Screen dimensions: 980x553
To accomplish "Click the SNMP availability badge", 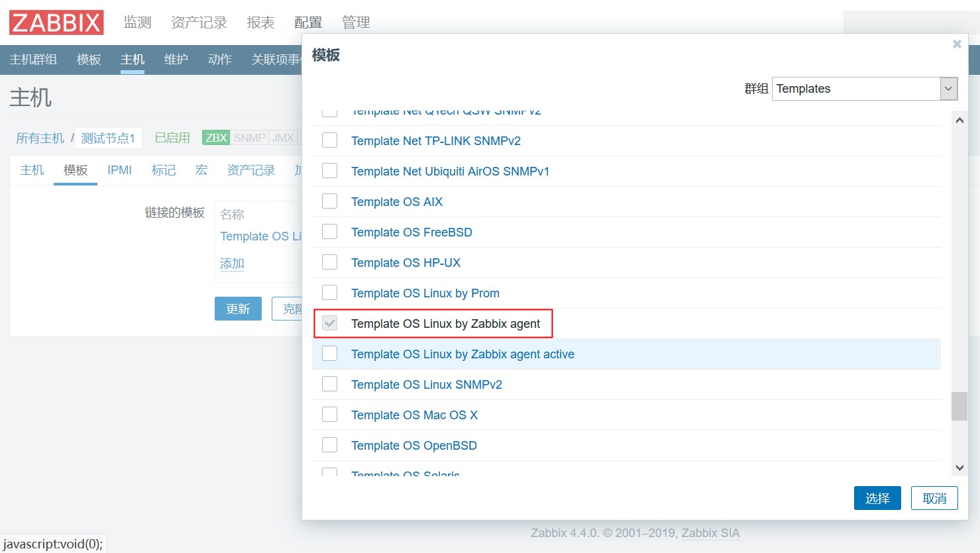I will (x=249, y=138).
